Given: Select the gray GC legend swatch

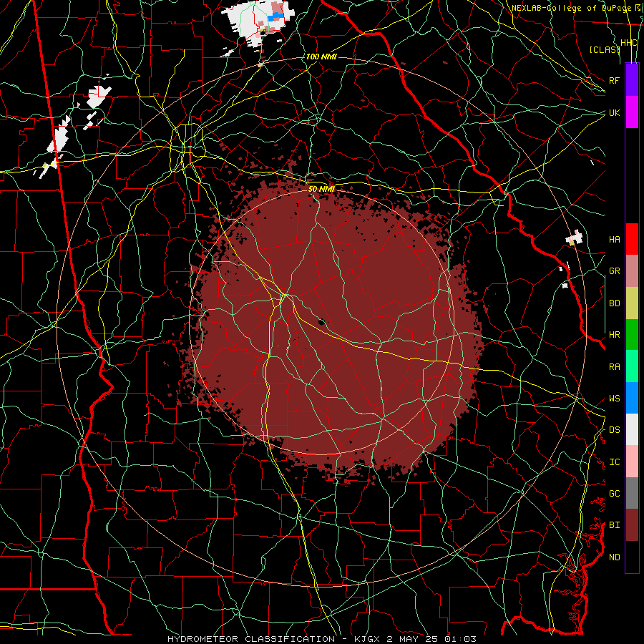Looking at the screenshot, I should 632,493.
